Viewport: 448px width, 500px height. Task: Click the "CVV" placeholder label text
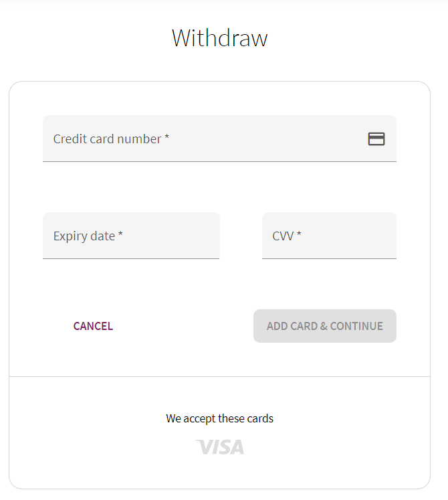click(x=283, y=236)
